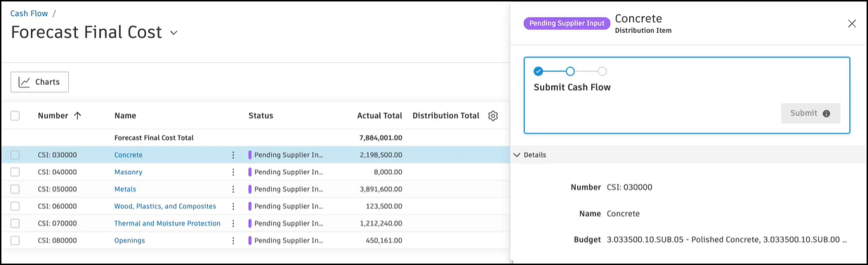Click the 2,198,500.00 actual total cell
Image resolution: width=868 pixels, height=265 pixels.
[x=381, y=155]
